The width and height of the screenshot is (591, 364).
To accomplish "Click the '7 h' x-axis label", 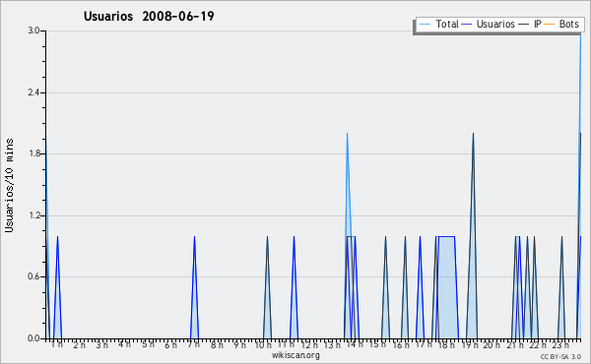I will tap(193, 344).
